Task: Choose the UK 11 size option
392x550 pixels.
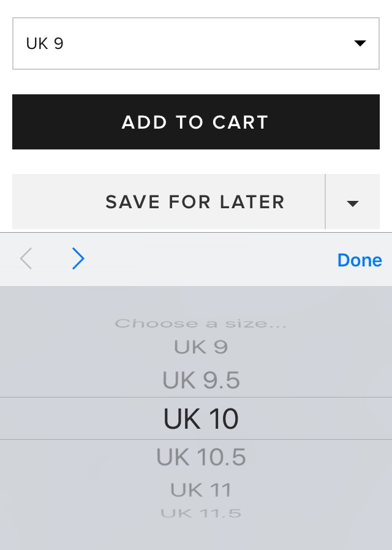Action: (200, 490)
